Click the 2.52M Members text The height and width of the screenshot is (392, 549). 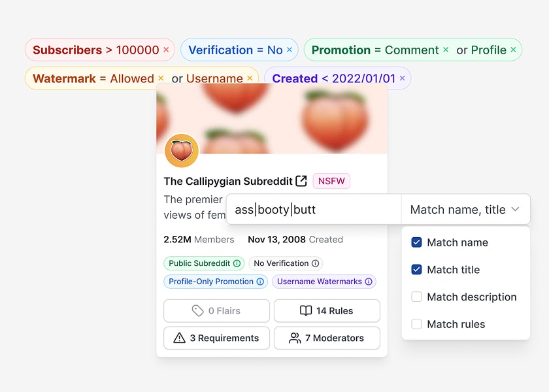(199, 239)
